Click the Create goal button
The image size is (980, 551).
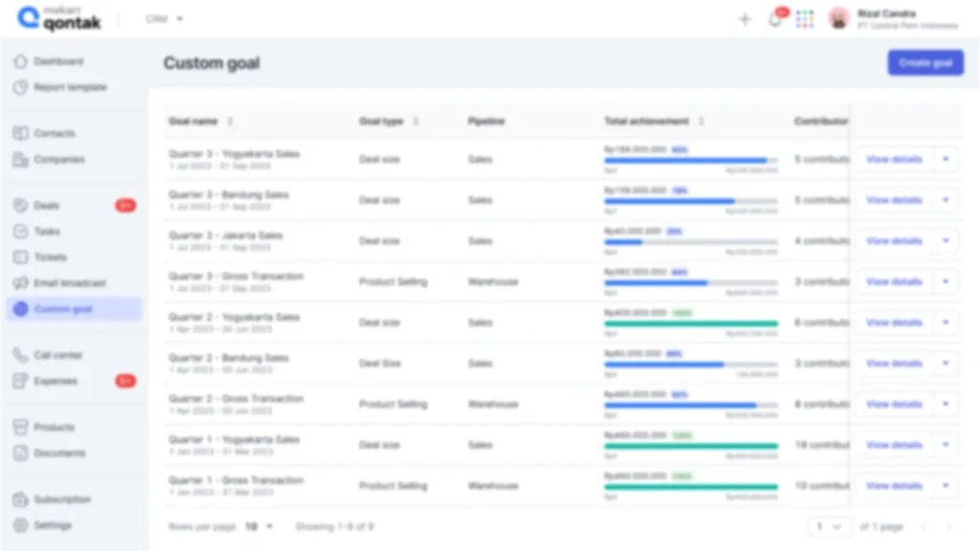925,63
